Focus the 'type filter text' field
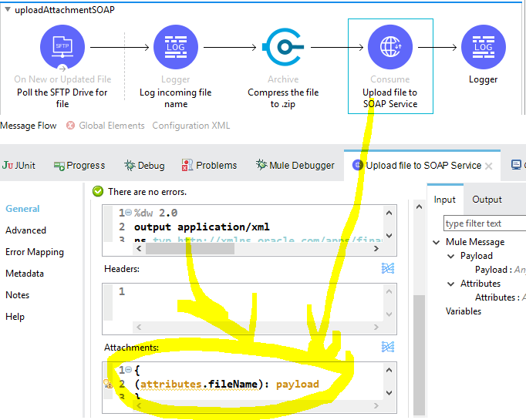 tap(485, 223)
